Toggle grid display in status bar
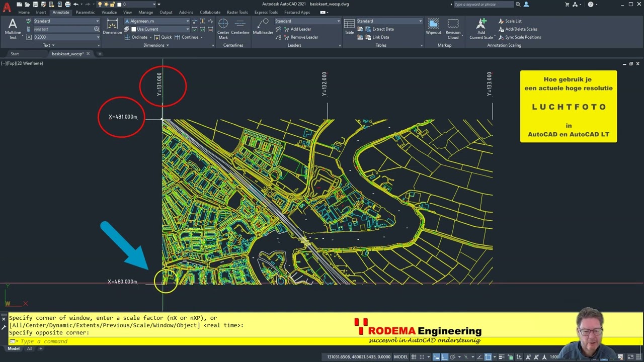Screen dimensions: 644x362 coord(414,357)
